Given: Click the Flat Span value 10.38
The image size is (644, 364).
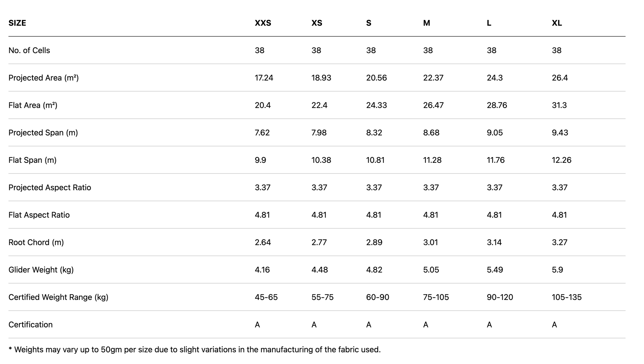Looking at the screenshot, I should [x=321, y=160].
